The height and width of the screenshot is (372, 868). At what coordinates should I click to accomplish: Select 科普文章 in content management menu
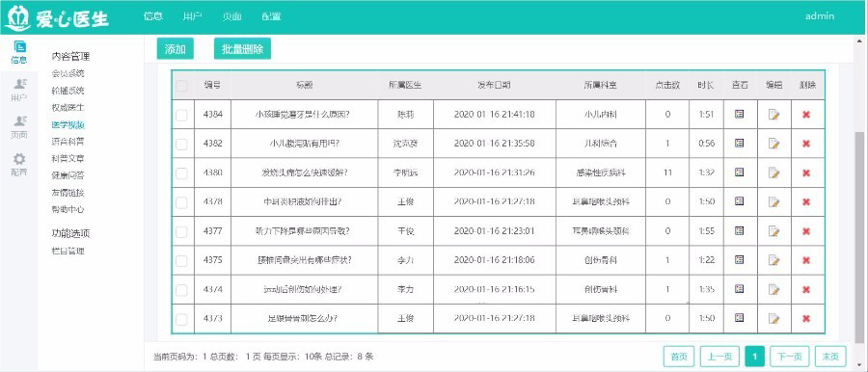click(68, 158)
